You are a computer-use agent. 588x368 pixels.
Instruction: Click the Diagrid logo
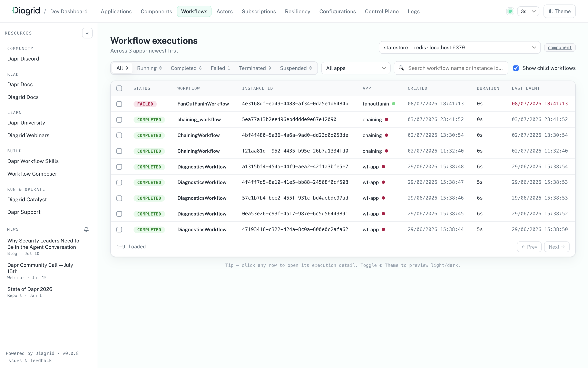pos(26,11)
